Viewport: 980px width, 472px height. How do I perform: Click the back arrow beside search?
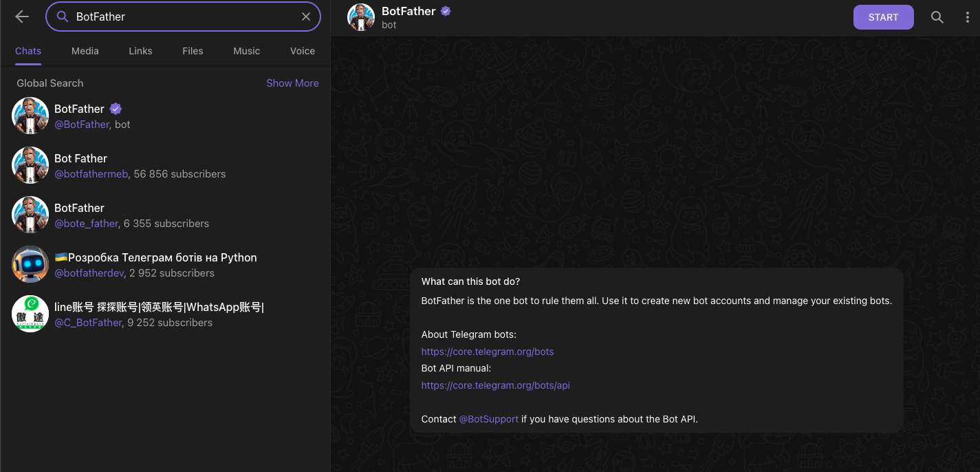coord(22,17)
